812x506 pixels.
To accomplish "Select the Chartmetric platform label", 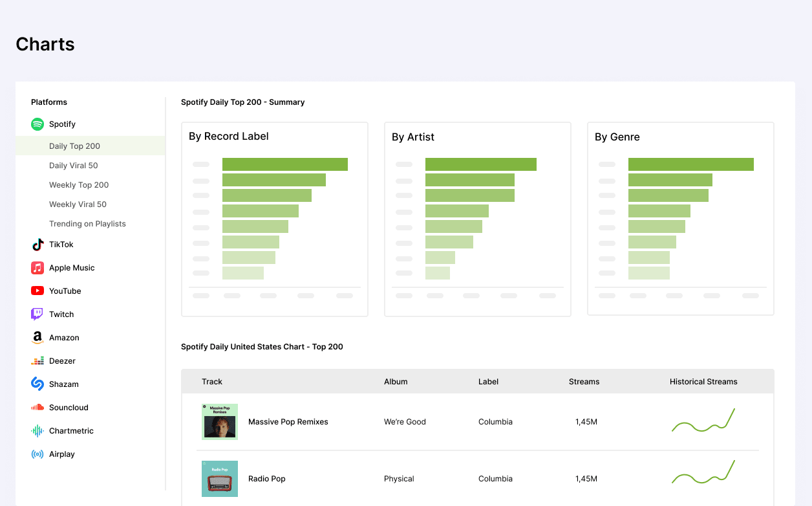I will [71, 431].
